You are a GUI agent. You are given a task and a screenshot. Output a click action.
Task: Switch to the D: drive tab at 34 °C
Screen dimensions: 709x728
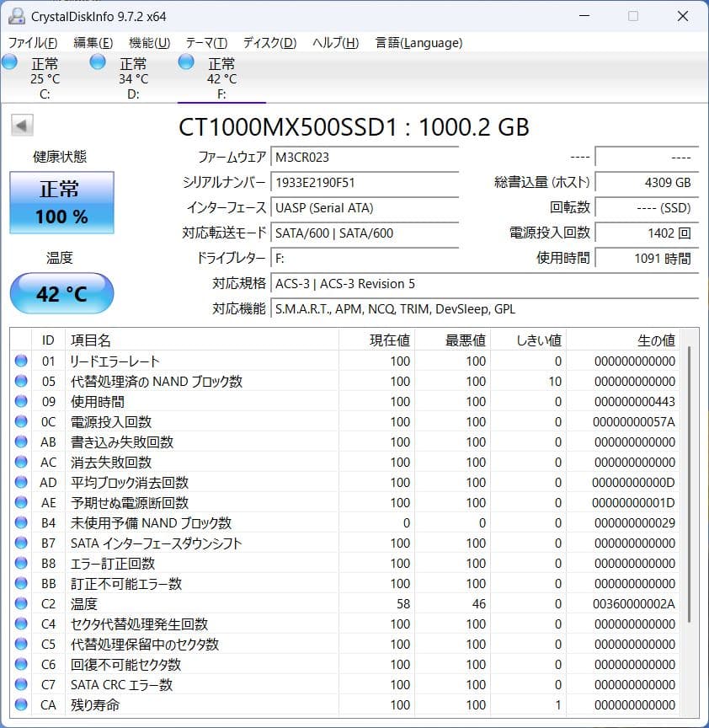(x=133, y=78)
